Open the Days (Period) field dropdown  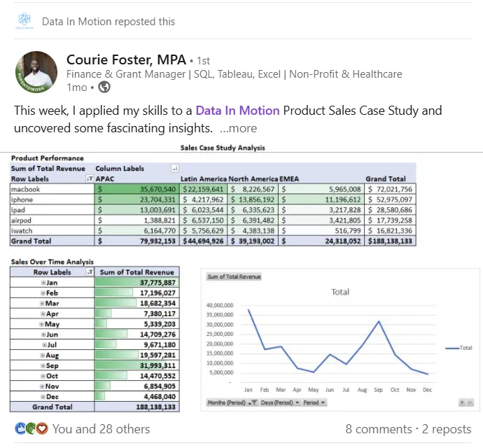click(x=280, y=402)
